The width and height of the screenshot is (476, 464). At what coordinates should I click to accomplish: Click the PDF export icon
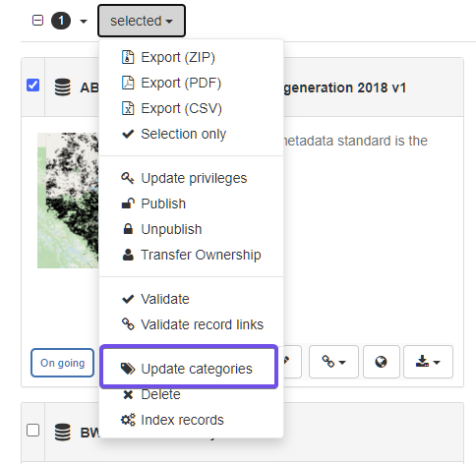[128, 83]
